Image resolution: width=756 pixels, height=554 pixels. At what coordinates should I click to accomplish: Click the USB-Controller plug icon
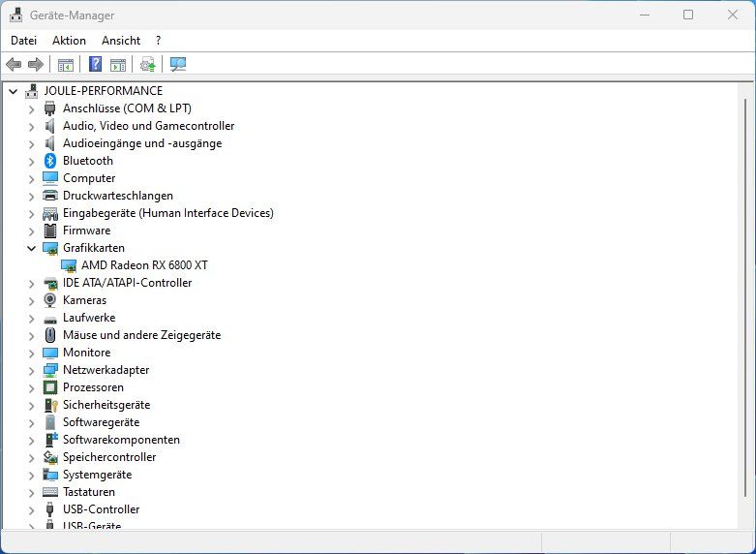(49, 509)
